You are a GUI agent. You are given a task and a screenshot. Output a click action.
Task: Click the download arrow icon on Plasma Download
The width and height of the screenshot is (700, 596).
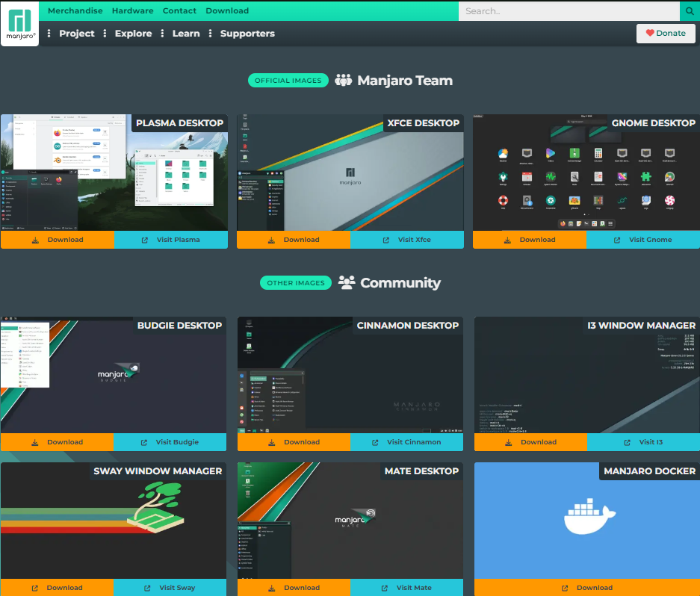34,240
